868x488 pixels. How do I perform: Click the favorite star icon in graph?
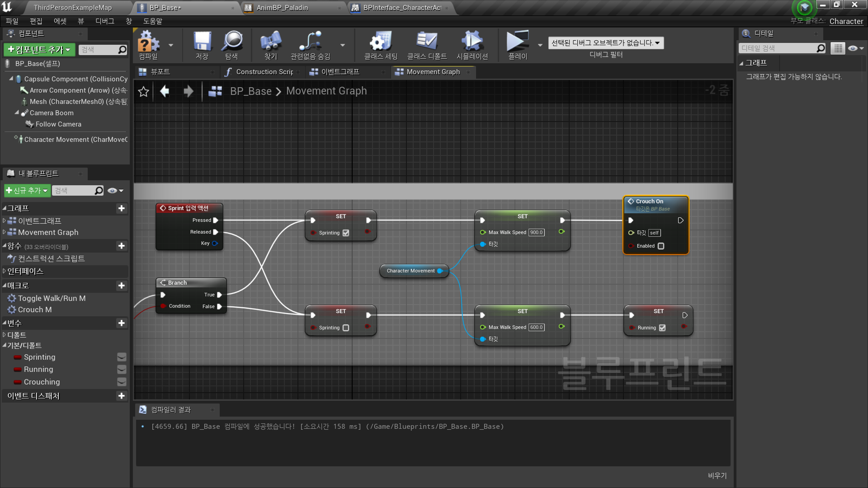coord(143,92)
